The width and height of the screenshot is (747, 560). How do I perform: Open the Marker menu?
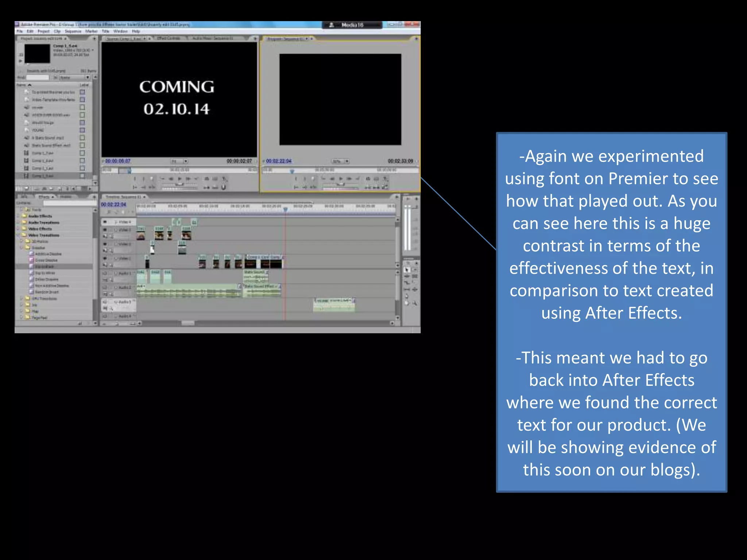pyautogui.click(x=91, y=31)
